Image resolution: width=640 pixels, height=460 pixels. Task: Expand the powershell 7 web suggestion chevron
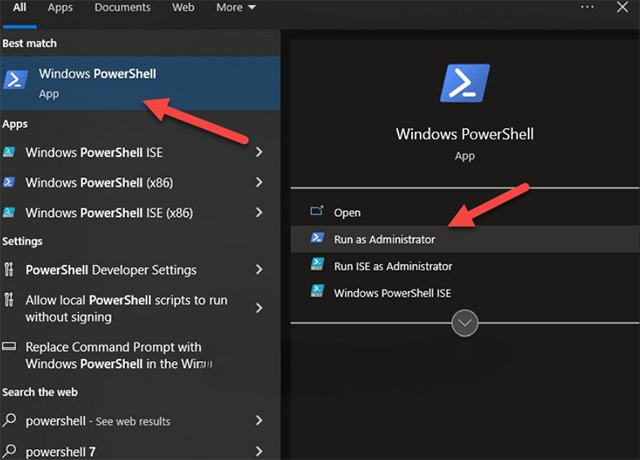point(259,451)
